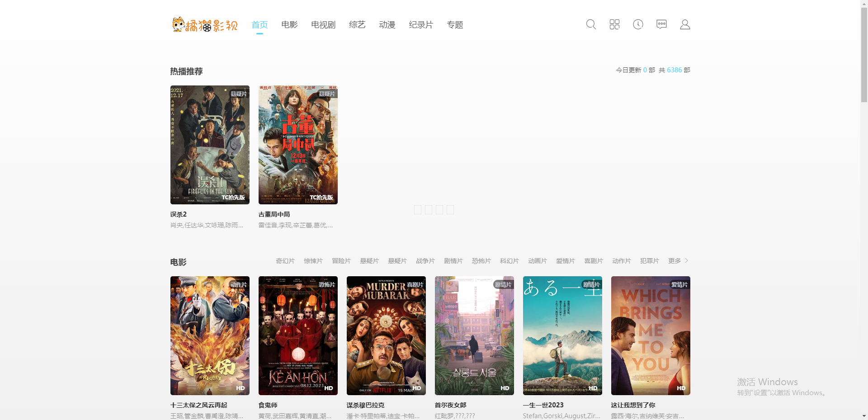Filter movies by 战争片 genre

coord(425,261)
